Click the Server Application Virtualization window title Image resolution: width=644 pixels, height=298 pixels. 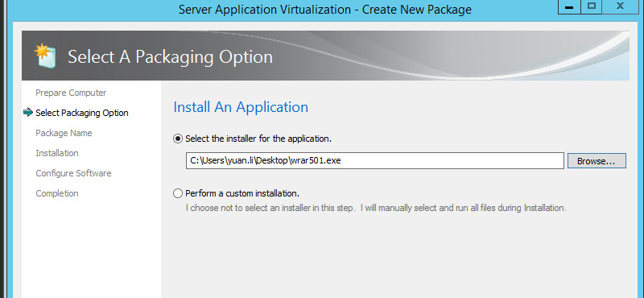(325, 9)
